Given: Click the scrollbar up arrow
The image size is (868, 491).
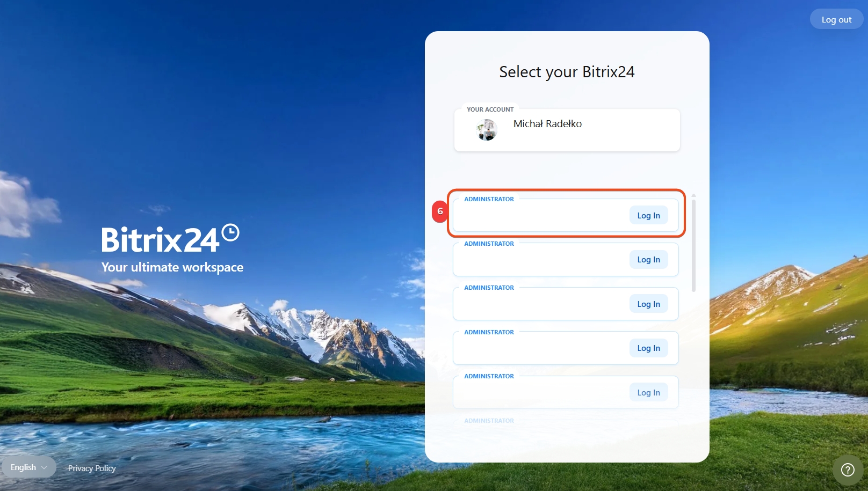Looking at the screenshot, I should (x=693, y=195).
